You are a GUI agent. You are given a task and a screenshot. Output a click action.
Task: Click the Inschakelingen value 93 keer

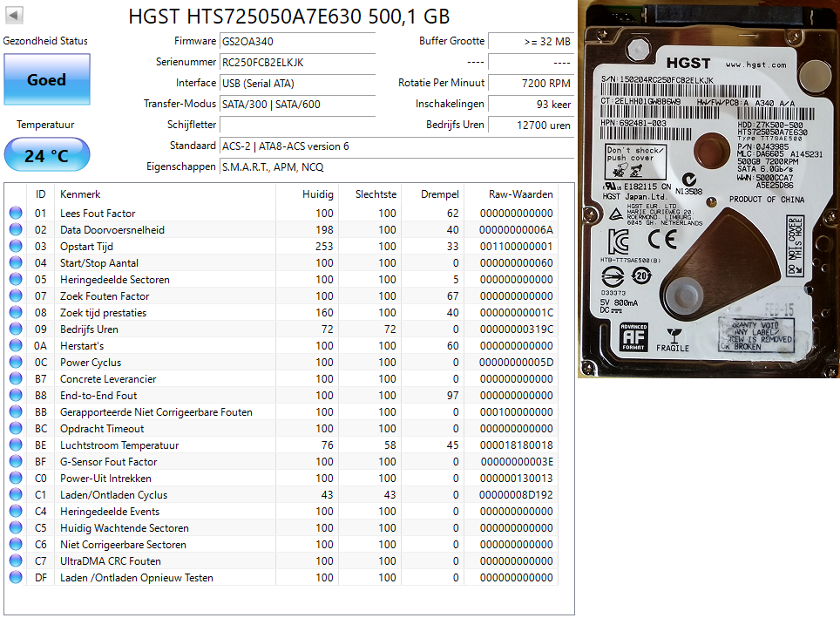pos(531,105)
